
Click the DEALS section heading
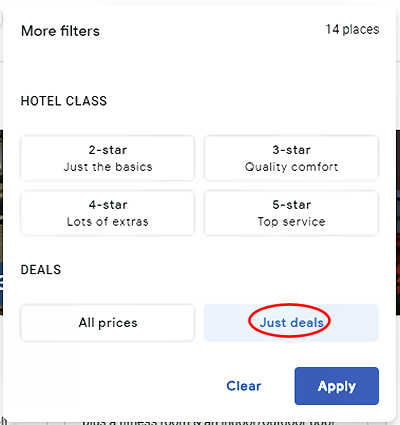[x=41, y=270]
